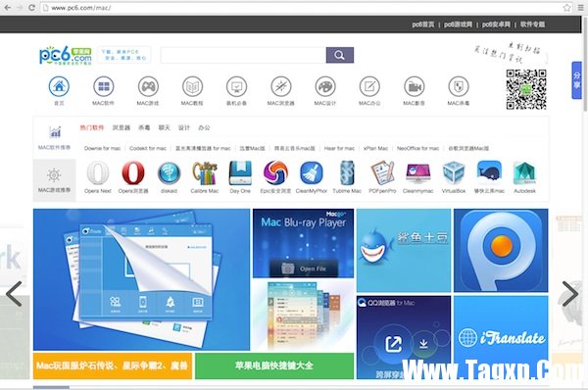Reload the page with refresh icon
Image resolution: width=588 pixels, height=390 pixels.
(x=32, y=8)
